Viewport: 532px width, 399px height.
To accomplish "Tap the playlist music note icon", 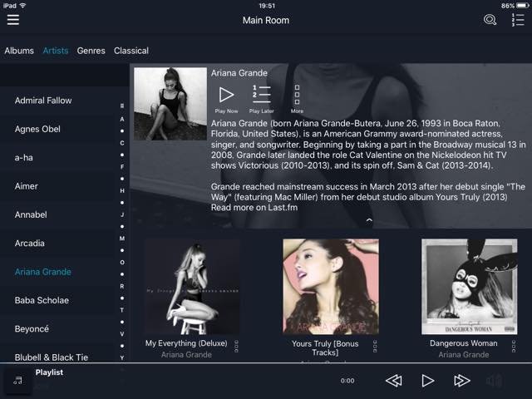I will coord(17,381).
